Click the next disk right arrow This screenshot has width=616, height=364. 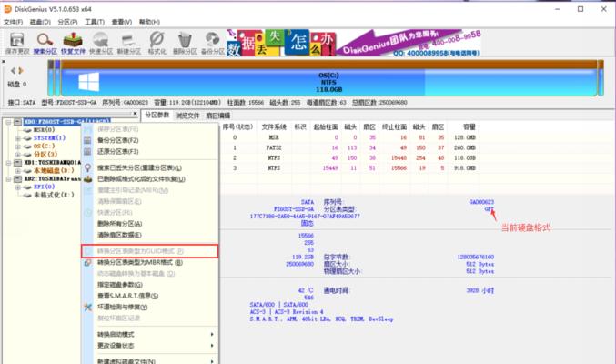21,71
